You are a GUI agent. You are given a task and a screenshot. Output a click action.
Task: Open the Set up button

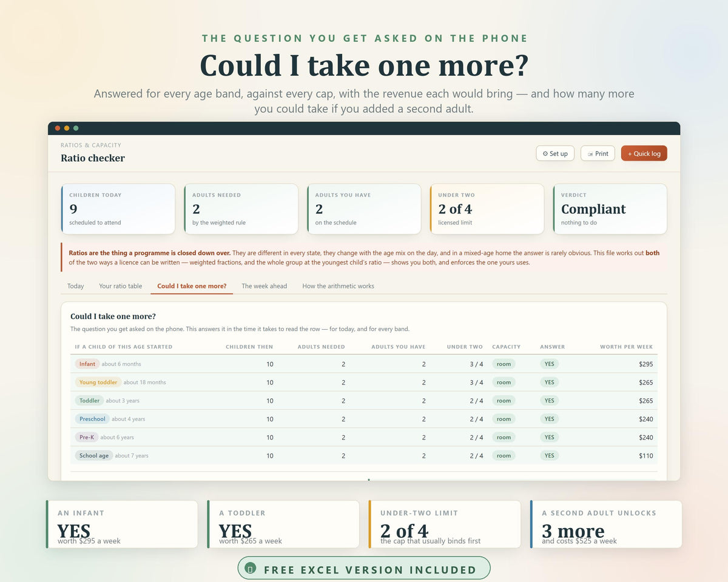point(555,153)
